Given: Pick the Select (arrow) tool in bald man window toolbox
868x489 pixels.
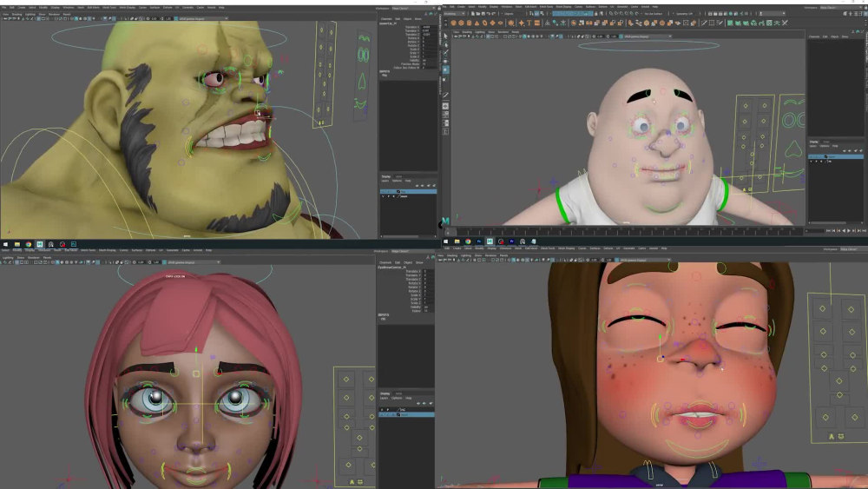Looking at the screenshot, I should 445,36.
